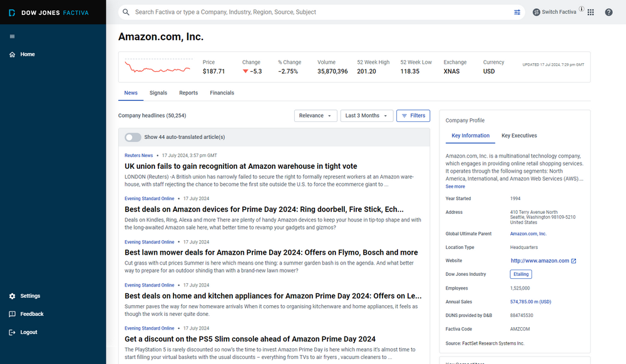The width and height of the screenshot is (626, 364).
Task: Switch to the Financials tab
Action: pos(222,93)
